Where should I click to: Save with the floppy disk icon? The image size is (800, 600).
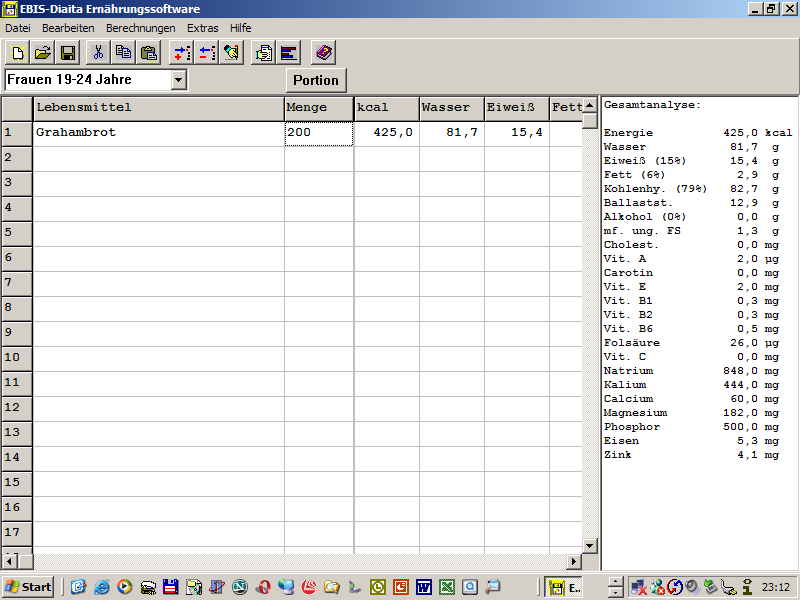(x=68, y=53)
